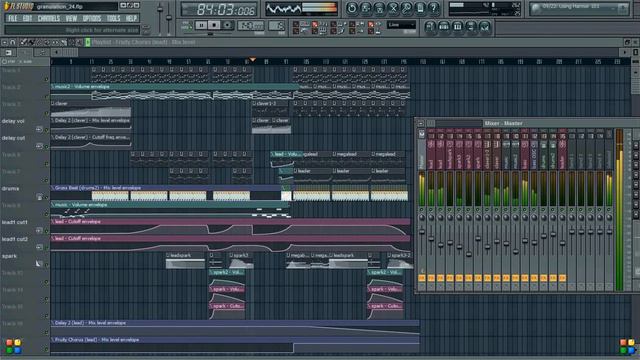Image resolution: width=640 pixels, height=360 pixels.
Task: Open the pattern selector display
Action: point(277,26)
